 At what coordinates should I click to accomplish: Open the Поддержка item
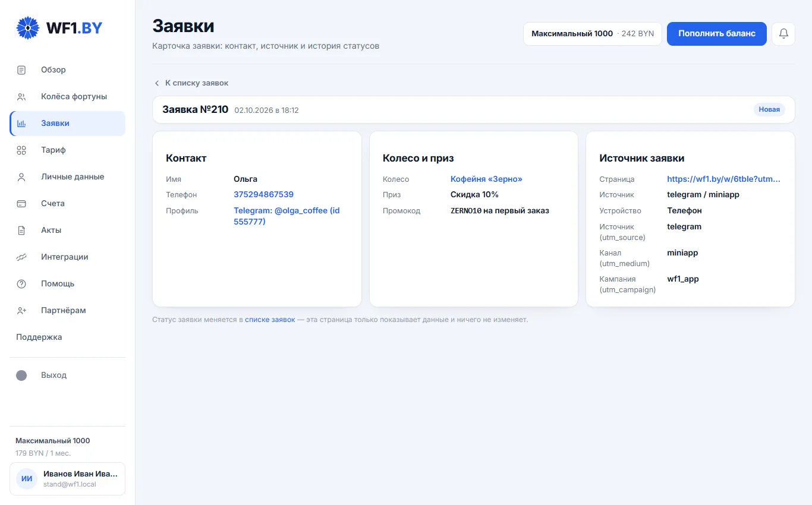(x=67, y=337)
